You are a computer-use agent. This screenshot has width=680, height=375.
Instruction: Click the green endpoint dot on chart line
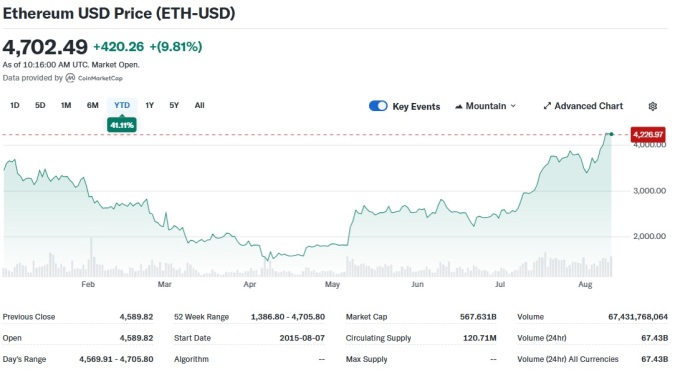611,134
